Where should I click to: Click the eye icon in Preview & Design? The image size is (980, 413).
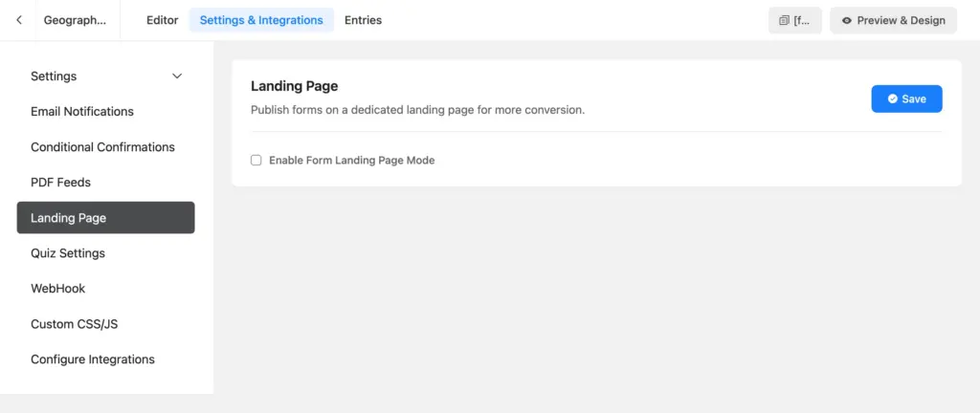click(x=847, y=21)
